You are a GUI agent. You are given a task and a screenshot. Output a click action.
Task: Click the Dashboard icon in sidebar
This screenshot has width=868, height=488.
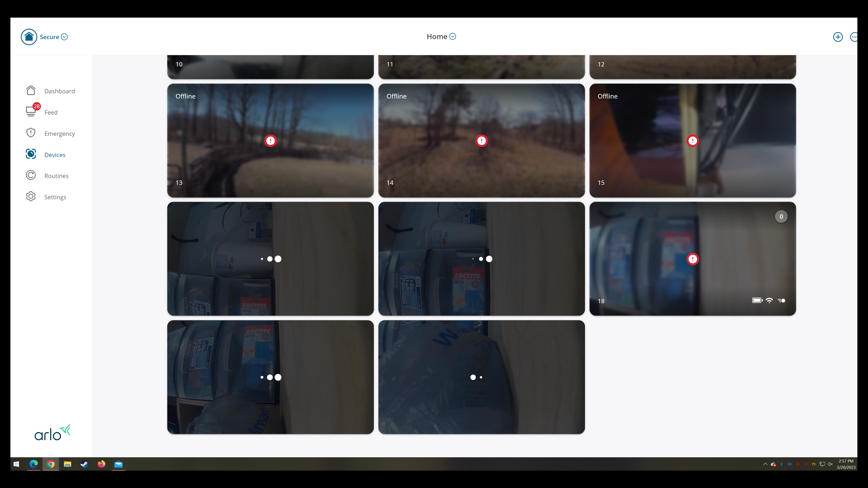click(31, 91)
